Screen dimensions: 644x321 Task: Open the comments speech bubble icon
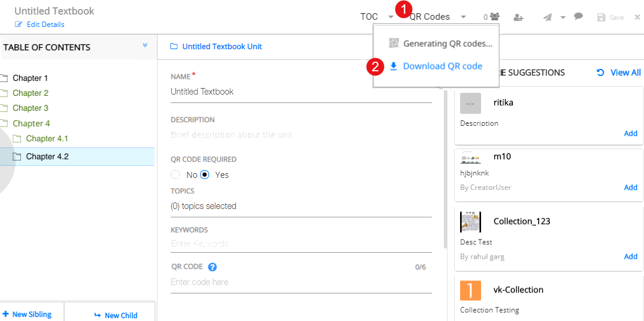tap(578, 17)
